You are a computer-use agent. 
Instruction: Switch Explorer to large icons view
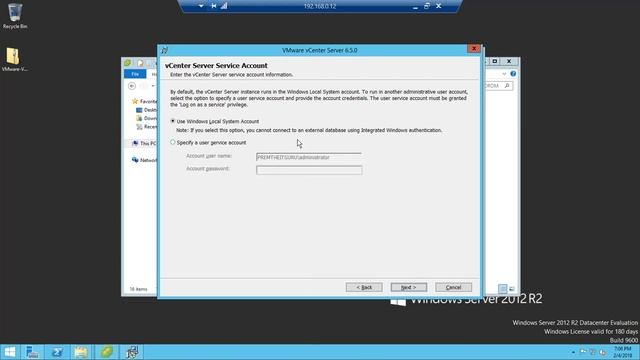pos(512,289)
